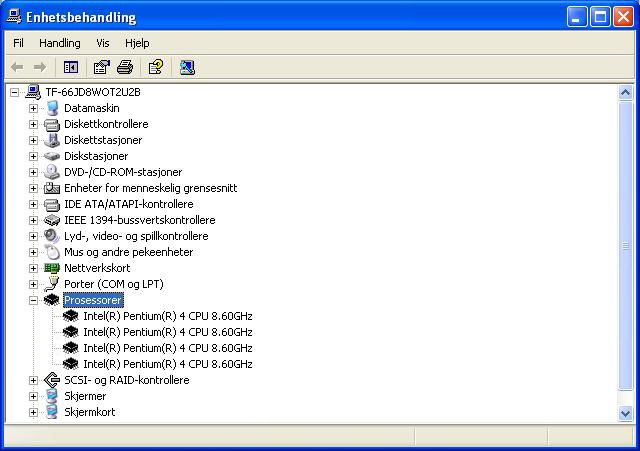Click the Skjermer monitor icon

pos(52,396)
